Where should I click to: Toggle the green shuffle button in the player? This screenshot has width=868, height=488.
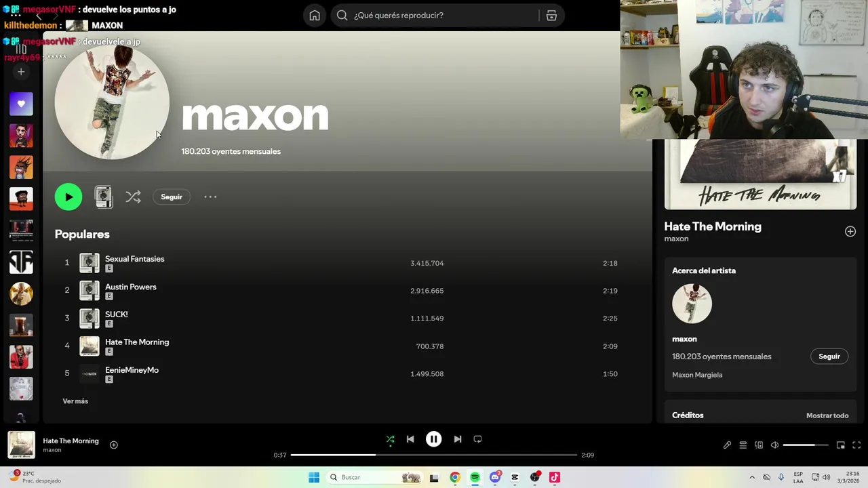pyautogui.click(x=390, y=439)
